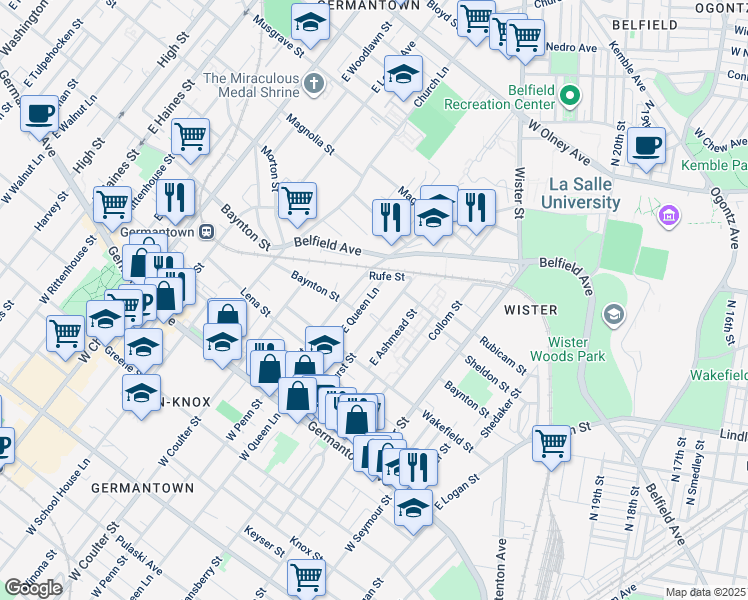
Task: Click the graduation cap marker below Lena St bag
Action: (222, 345)
